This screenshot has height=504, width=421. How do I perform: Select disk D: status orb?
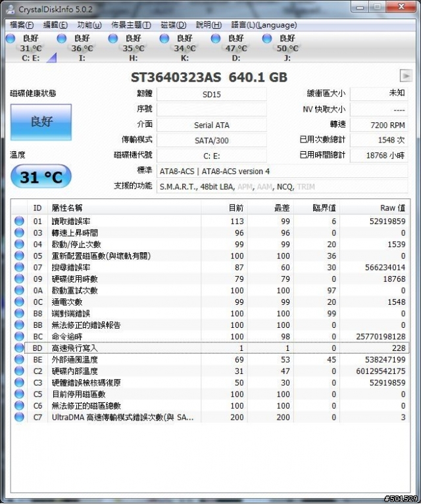216,38
